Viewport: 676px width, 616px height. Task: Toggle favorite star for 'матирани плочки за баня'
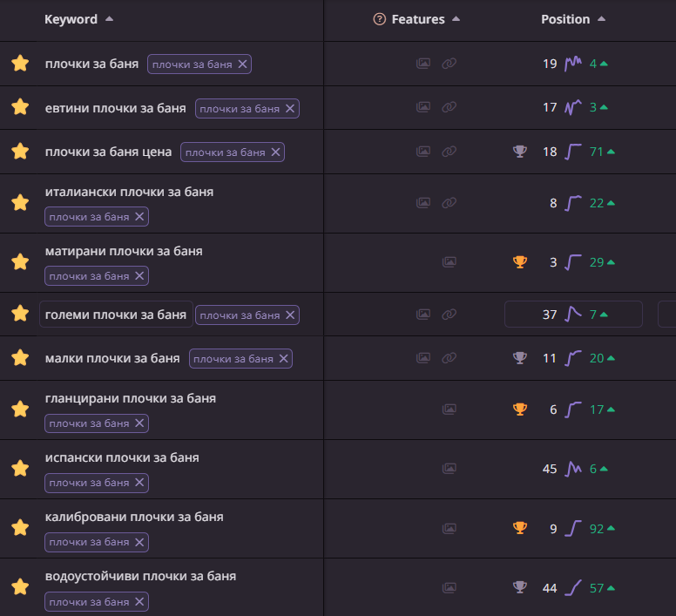pyautogui.click(x=20, y=262)
